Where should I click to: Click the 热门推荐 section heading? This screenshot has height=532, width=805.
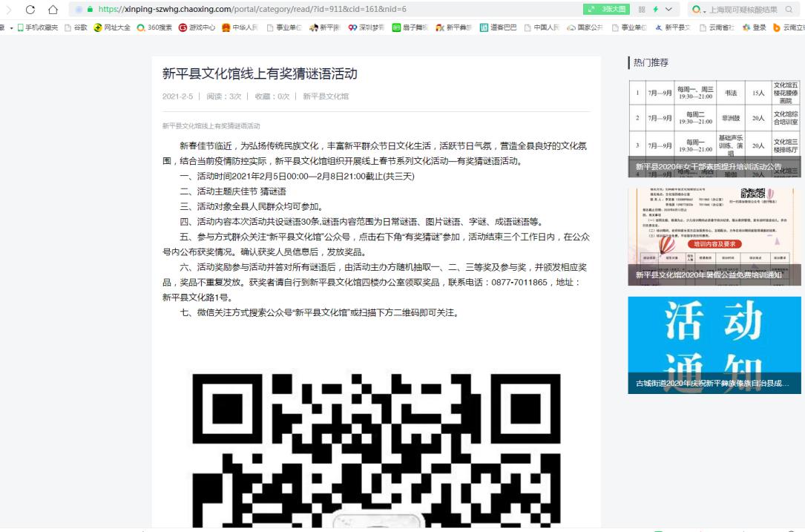pyautogui.click(x=651, y=62)
